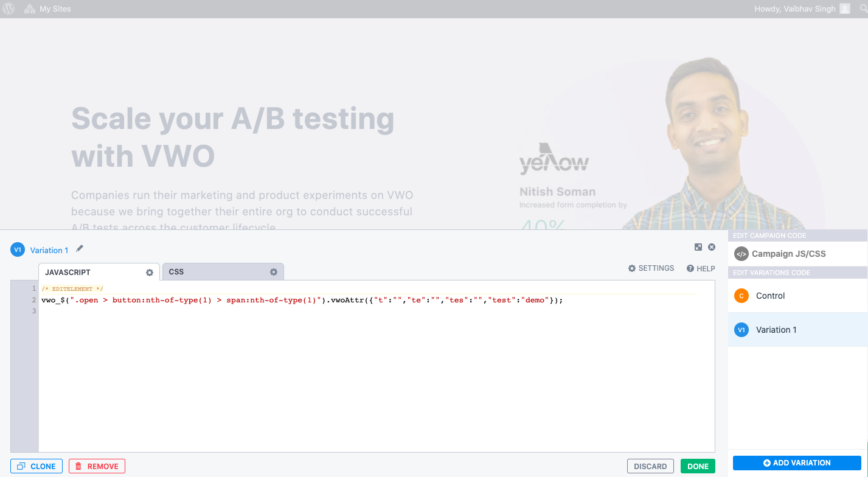The width and height of the screenshot is (868, 477).
Task: Click the ADD VARIATION button
Action: point(797,463)
